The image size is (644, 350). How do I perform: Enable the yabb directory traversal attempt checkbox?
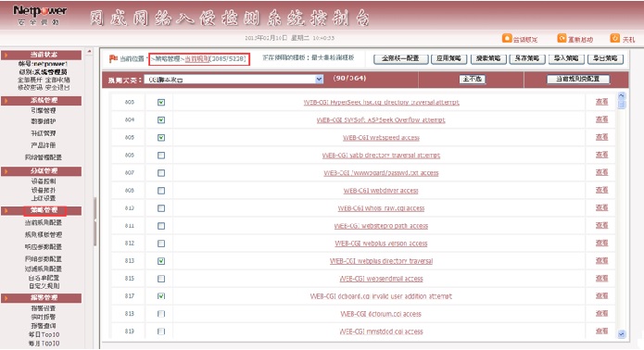click(x=161, y=156)
